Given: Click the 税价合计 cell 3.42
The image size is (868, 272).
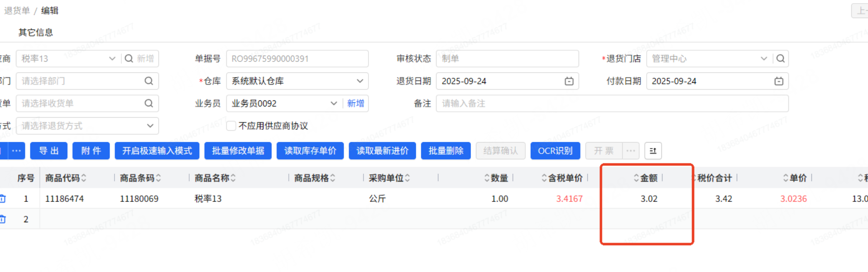Looking at the screenshot, I should (x=724, y=199).
